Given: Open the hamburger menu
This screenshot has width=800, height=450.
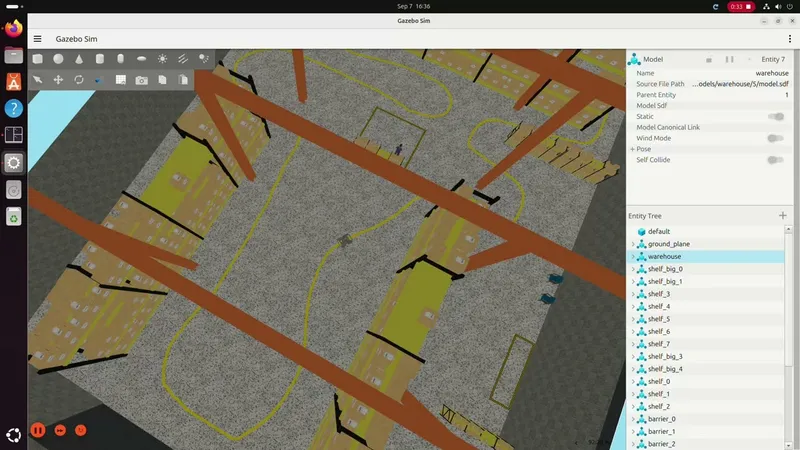Looking at the screenshot, I should coord(38,39).
